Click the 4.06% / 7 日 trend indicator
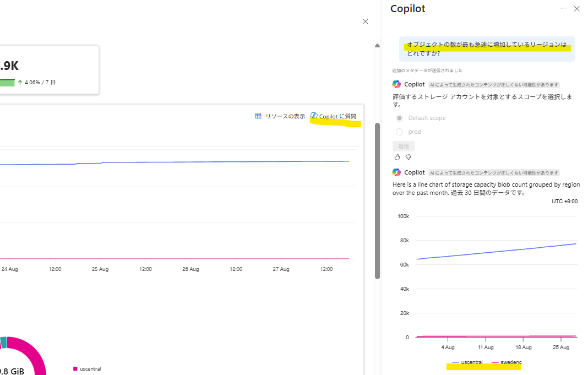Viewport: 588px width, 375px height. (x=36, y=83)
